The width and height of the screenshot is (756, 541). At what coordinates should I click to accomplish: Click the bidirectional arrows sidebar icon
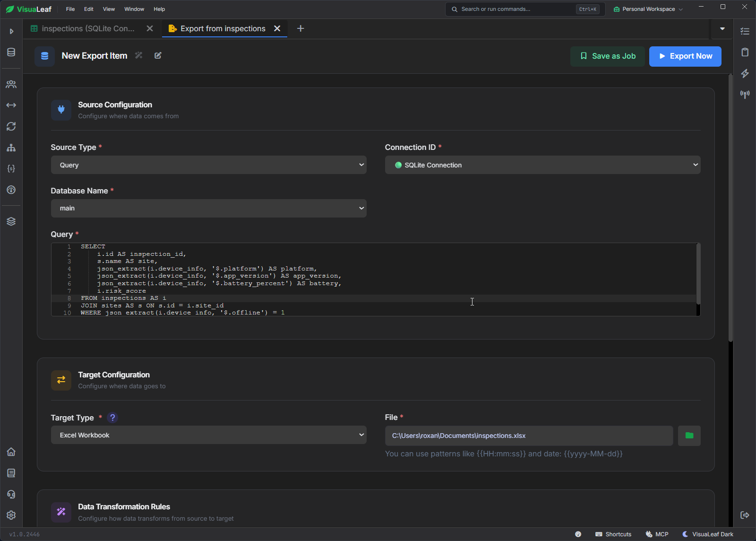(11, 105)
